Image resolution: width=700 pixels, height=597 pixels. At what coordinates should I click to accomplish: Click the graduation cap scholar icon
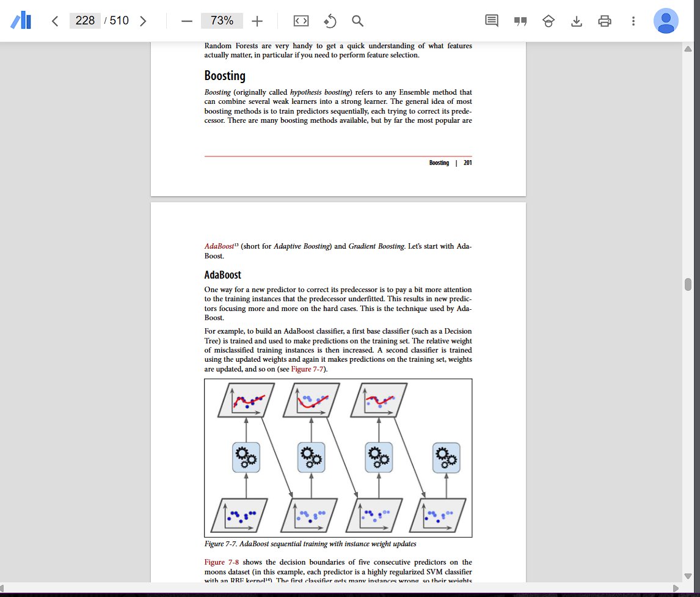(549, 21)
